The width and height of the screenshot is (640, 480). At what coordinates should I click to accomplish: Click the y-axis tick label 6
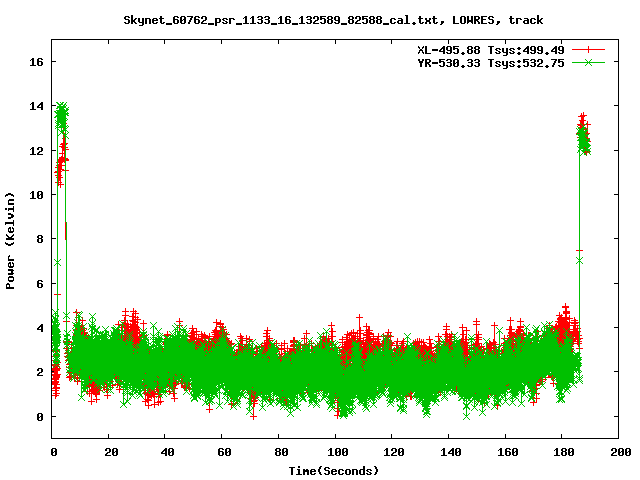(40, 284)
